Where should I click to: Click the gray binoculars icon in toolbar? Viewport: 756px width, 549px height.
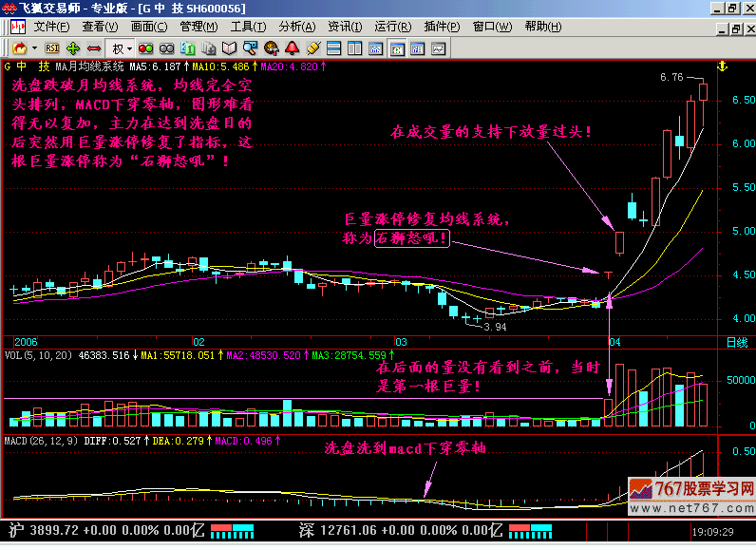pyautogui.click(x=164, y=47)
